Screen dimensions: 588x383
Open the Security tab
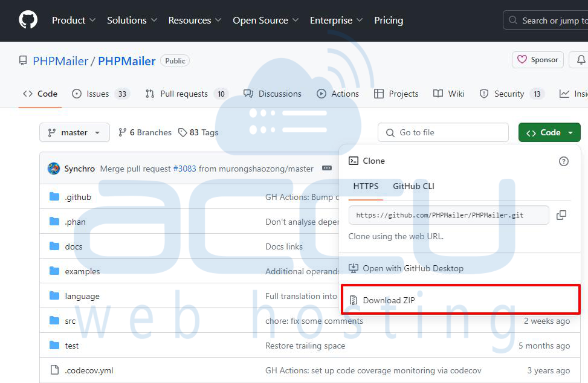pyautogui.click(x=512, y=94)
